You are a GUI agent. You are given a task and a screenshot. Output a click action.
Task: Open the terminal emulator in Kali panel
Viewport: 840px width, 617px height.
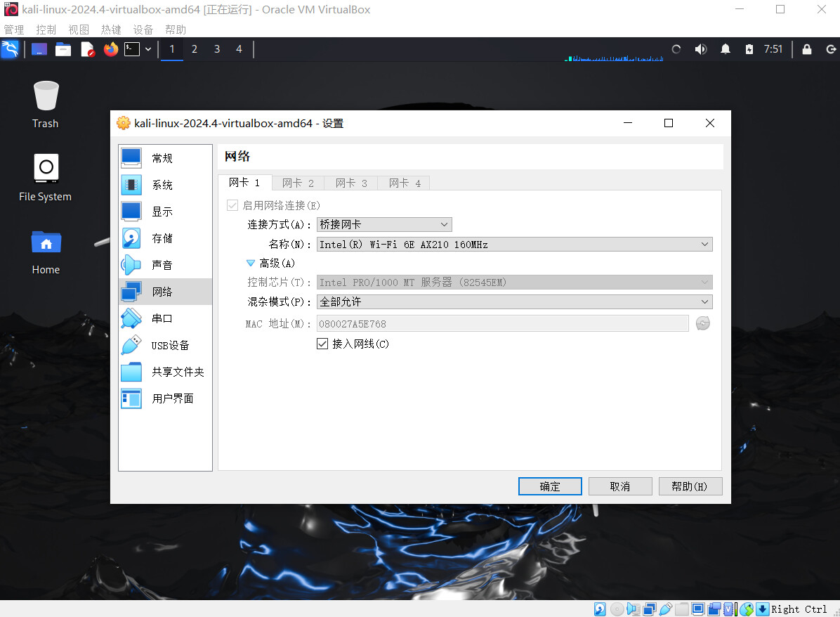pyautogui.click(x=132, y=49)
